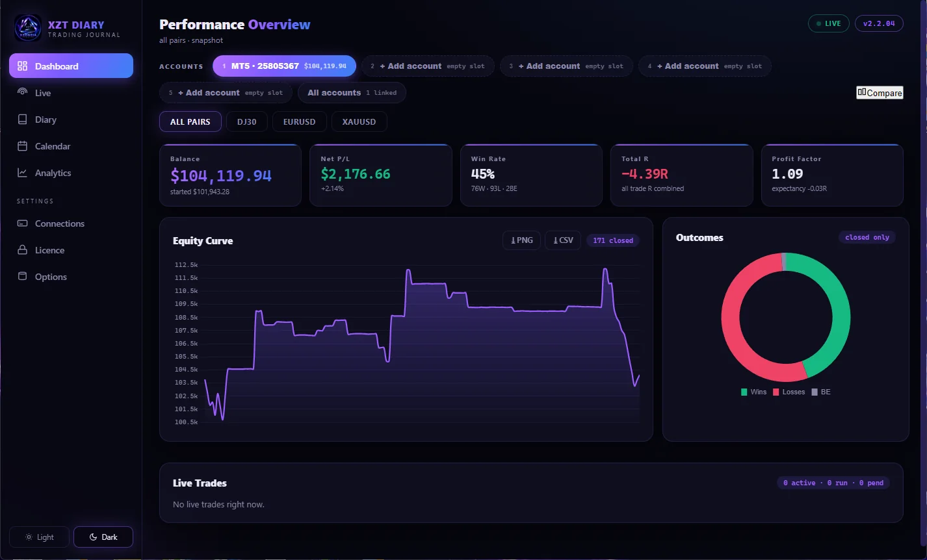
Task: Click the 0 active run pend badge
Action: [833, 483]
